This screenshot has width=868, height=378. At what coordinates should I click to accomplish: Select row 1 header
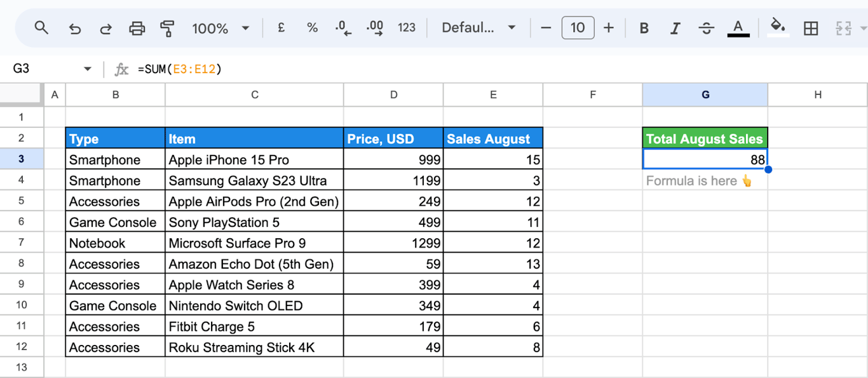22,117
